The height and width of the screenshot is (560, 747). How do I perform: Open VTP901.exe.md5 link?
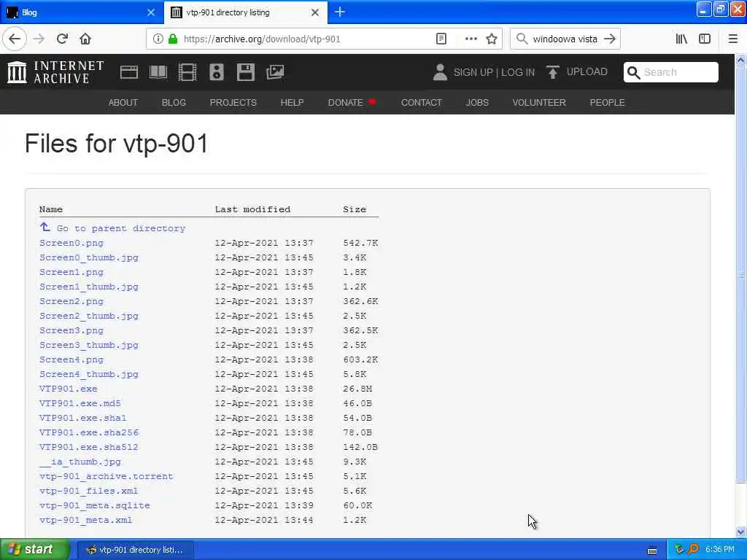click(80, 403)
